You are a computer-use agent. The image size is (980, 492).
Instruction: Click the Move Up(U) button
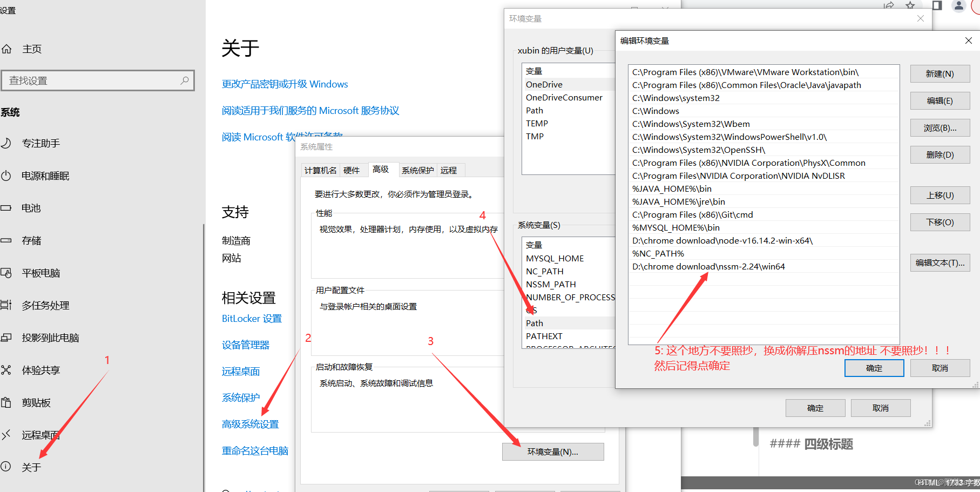coord(940,196)
